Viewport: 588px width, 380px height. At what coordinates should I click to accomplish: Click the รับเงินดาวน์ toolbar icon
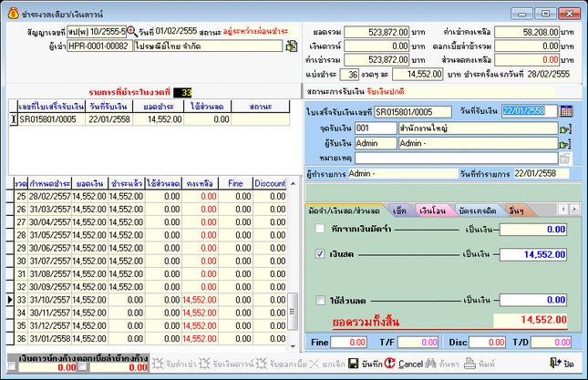(x=204, y=363)
